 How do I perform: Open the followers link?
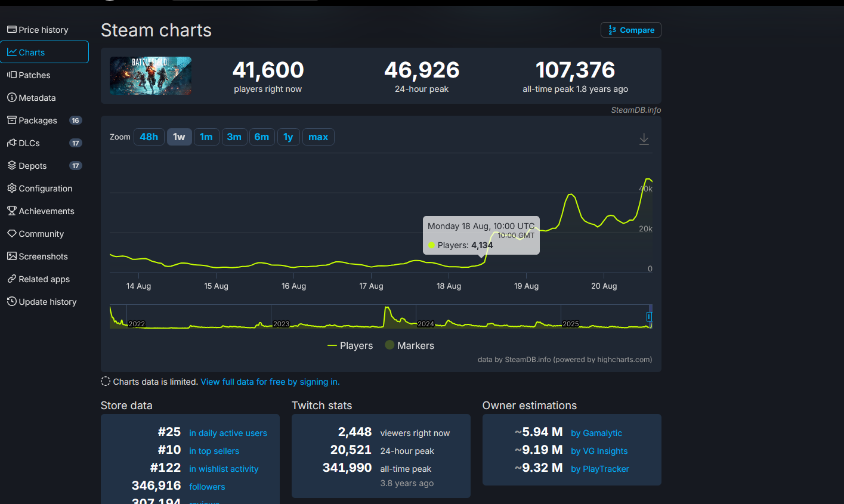tap(207, 487)
